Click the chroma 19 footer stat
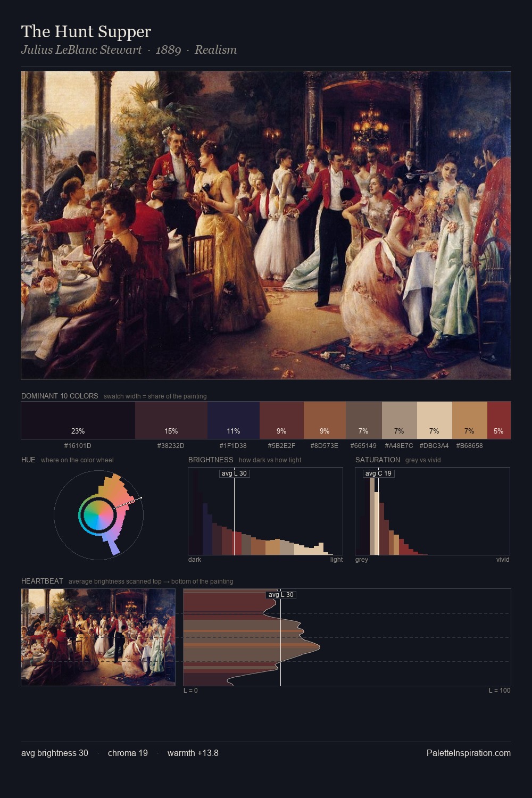The width and height of the screenshot is (532, 798). pyautogui.click(x=128, y=753)
